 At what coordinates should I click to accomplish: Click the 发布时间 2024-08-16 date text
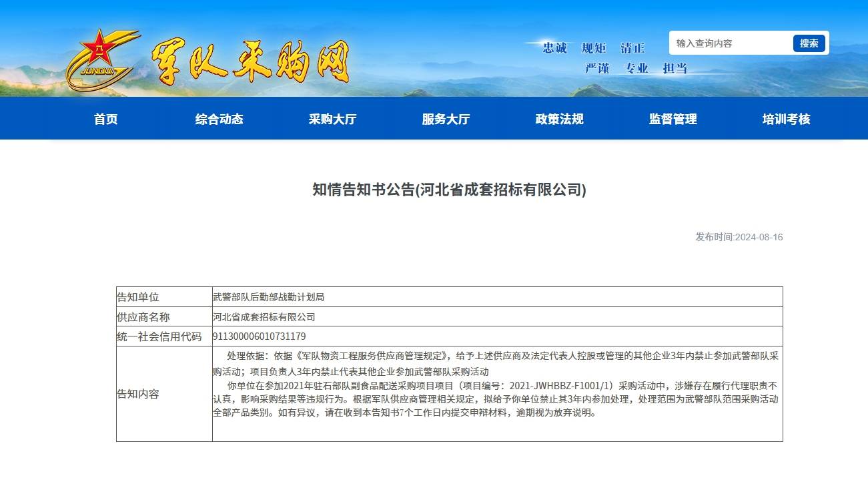(x=739, y=237)
